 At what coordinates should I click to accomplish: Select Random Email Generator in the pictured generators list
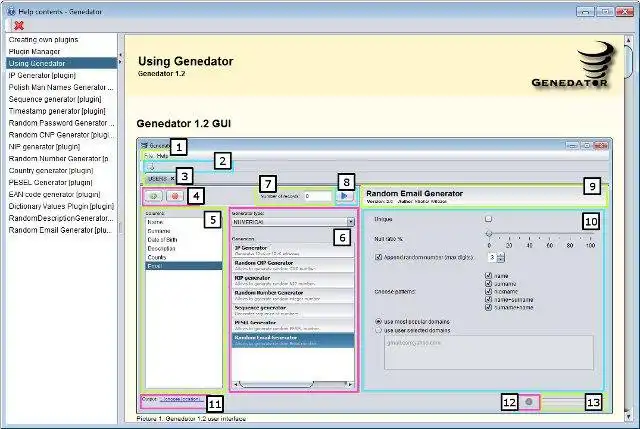tap(293, 340)
